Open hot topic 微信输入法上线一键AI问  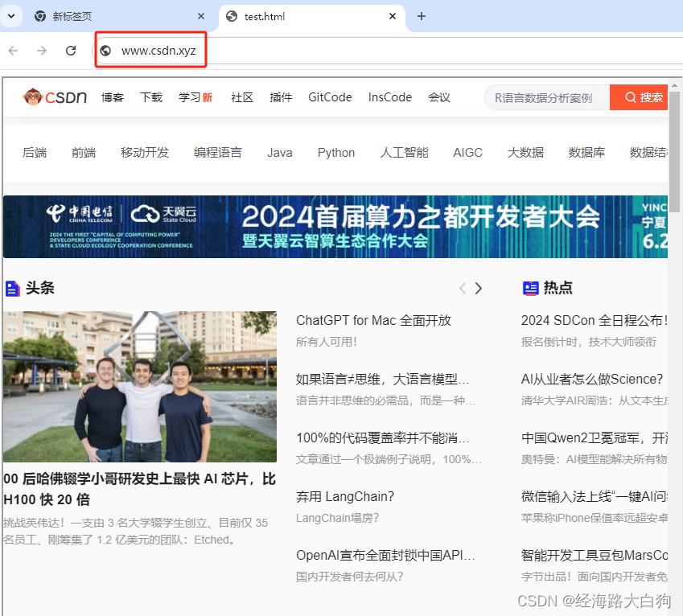click(595, 497)
